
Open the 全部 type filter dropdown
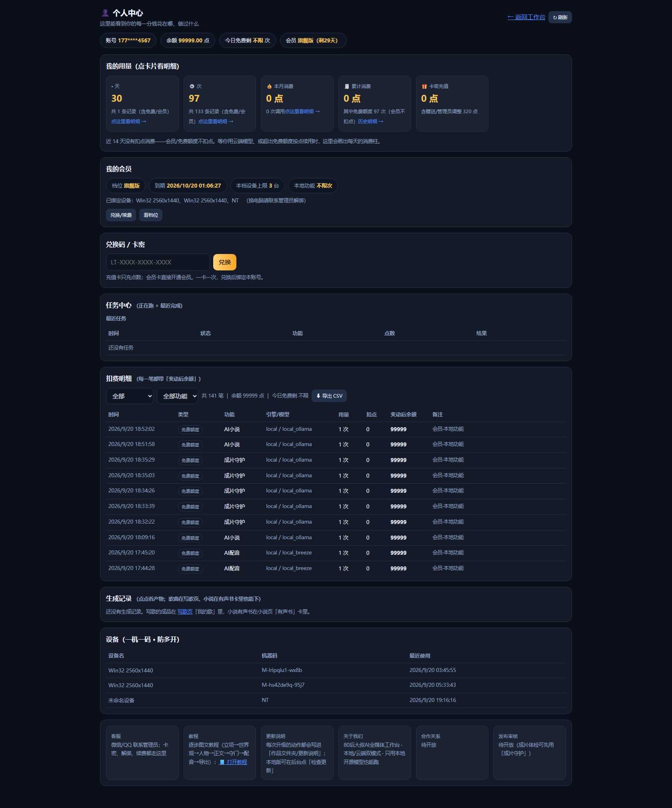pos(130,396)
